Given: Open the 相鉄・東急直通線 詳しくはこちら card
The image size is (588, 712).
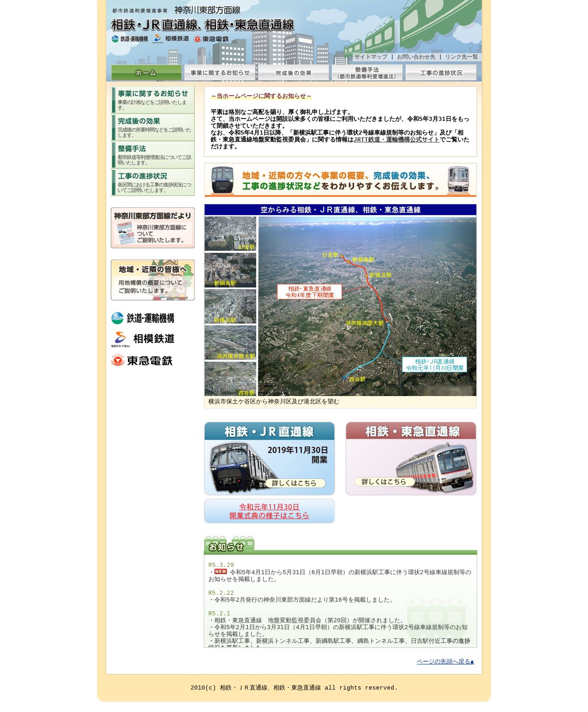Looking at the screenshot, I should click(x=411, y=458).
